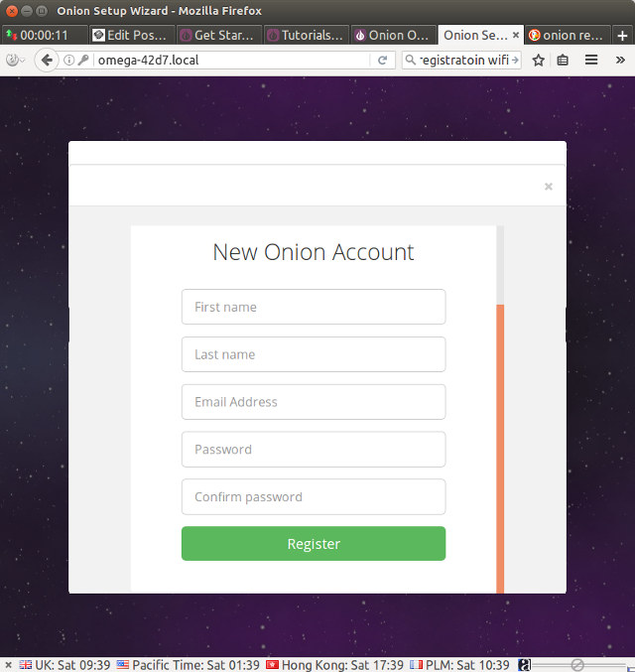Viewport: 635px width, 672px height.
Task: Click the Last name field
Action: [x=314, y=354]
